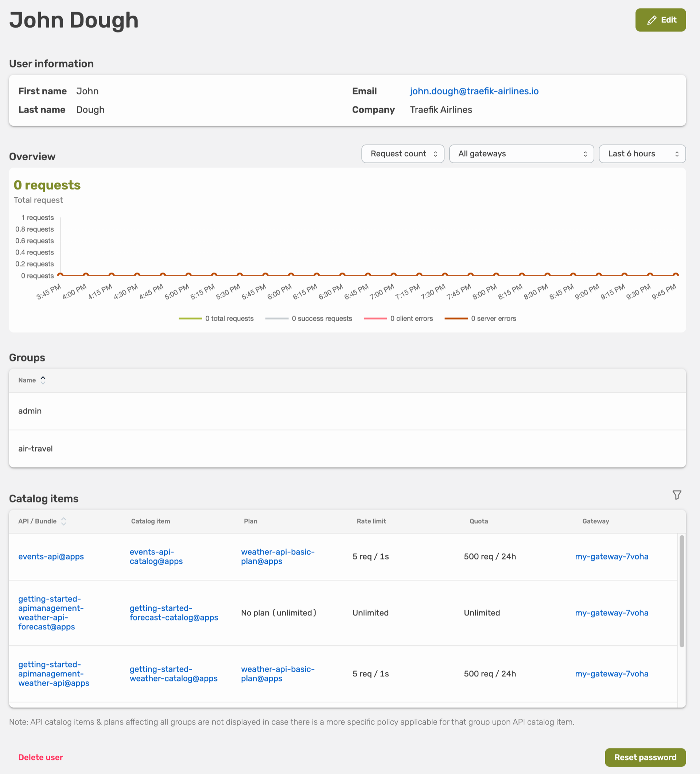Open getting-started-weather-catalog@apps link

click(174, 674)
